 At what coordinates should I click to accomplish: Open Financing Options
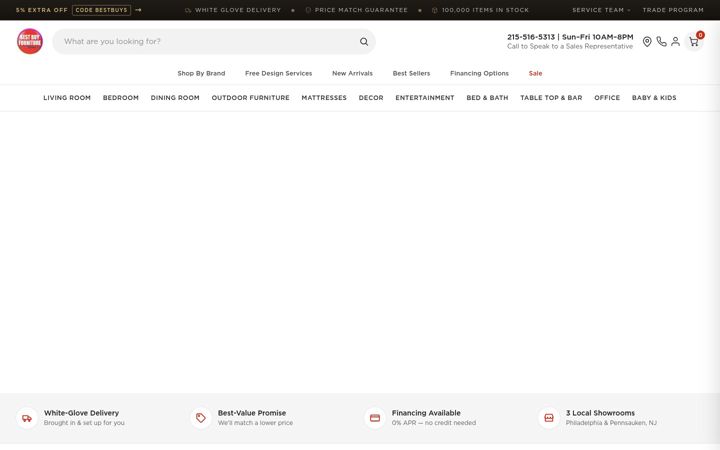click(x=479, y=73)
